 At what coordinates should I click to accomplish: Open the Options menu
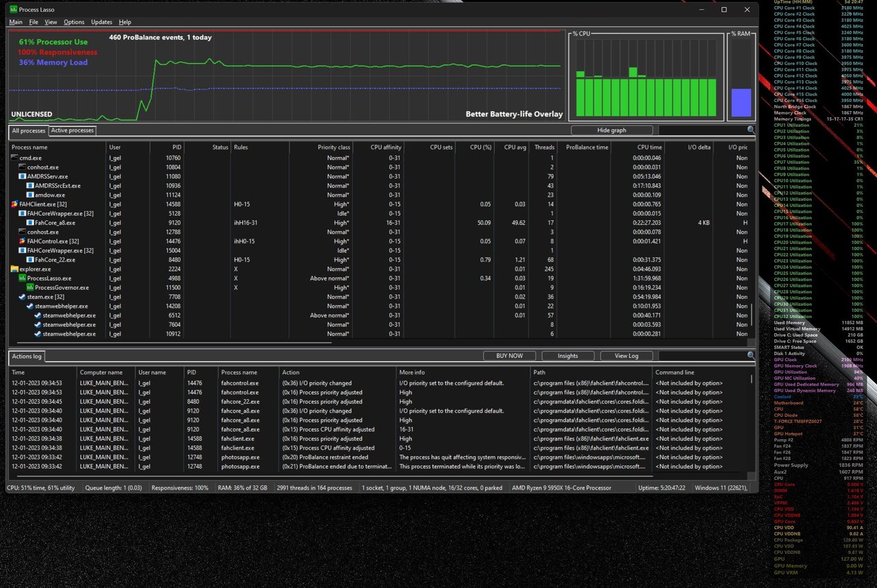pos(74,22)
